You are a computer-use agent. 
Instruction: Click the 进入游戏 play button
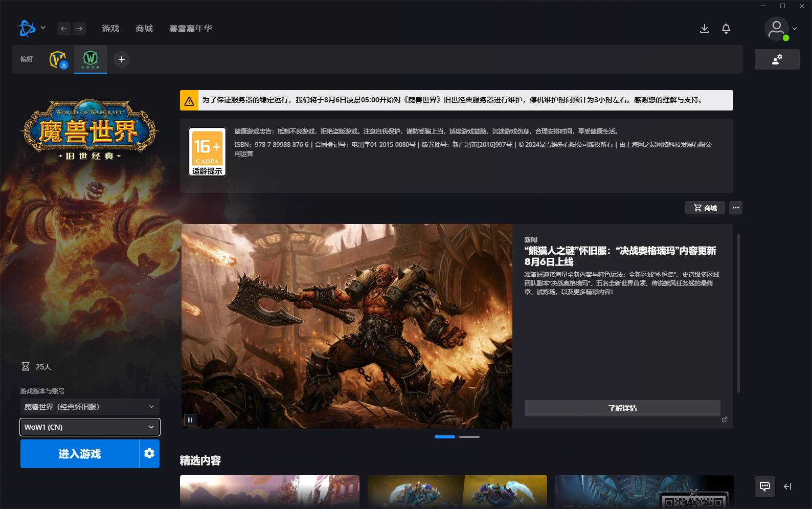(x=80, y=453)
